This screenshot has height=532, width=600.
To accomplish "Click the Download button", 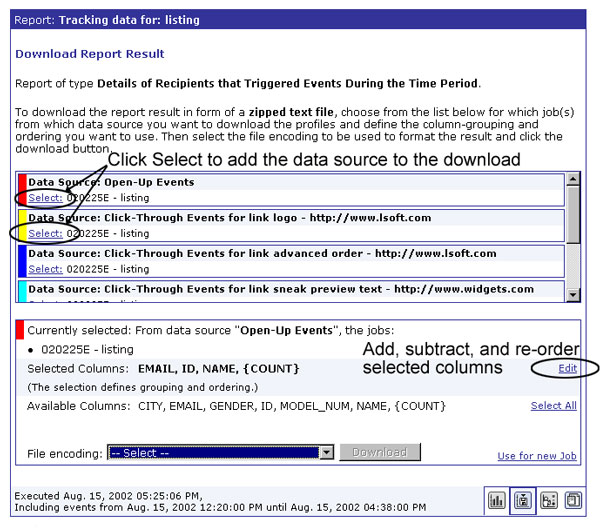I will pyautogui.click(x=380, y=452).
